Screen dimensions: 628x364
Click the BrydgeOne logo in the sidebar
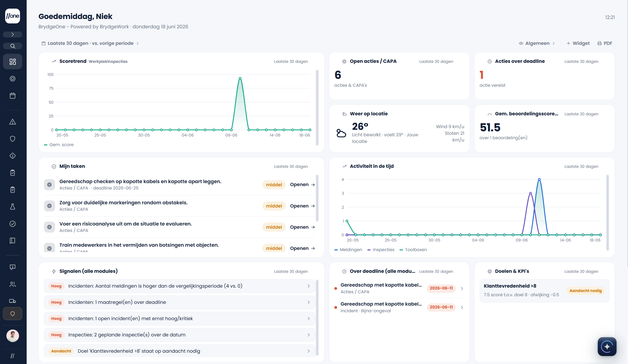pyautogui.click(x=12, y=16)
